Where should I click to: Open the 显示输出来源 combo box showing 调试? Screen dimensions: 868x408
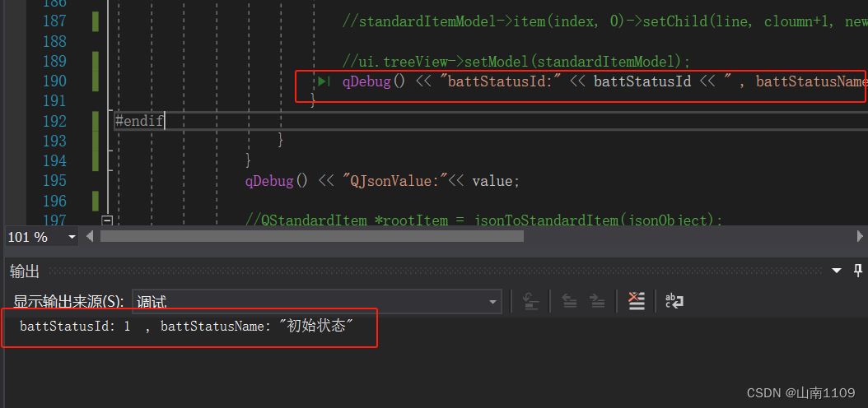pyautogui.click(x=316, y=301)
